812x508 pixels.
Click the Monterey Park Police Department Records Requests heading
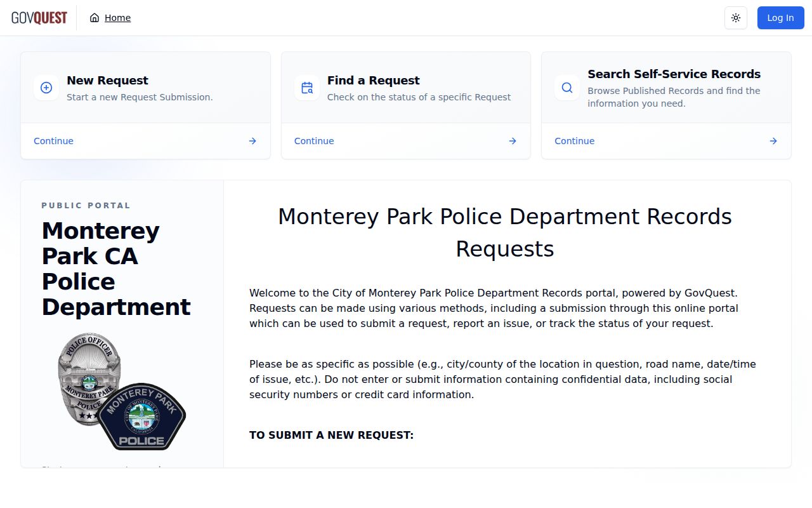pyautogui.click(x=505, y=232)
